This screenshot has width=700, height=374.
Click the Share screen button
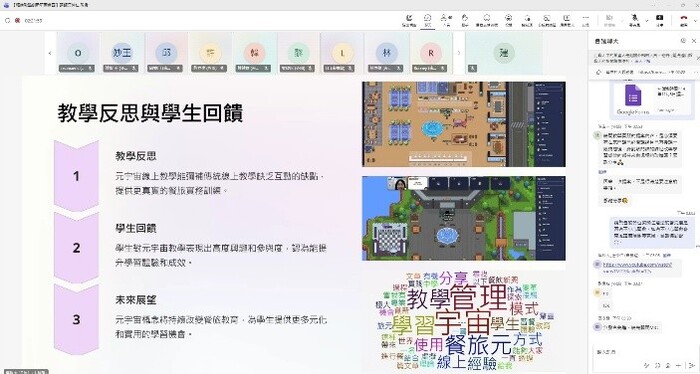point(659,20)
